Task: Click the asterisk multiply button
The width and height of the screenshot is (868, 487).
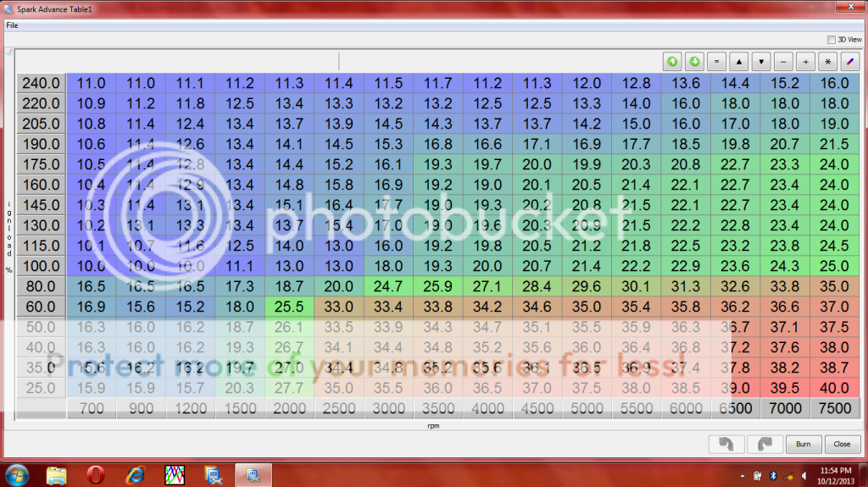Action: point(827,62)
